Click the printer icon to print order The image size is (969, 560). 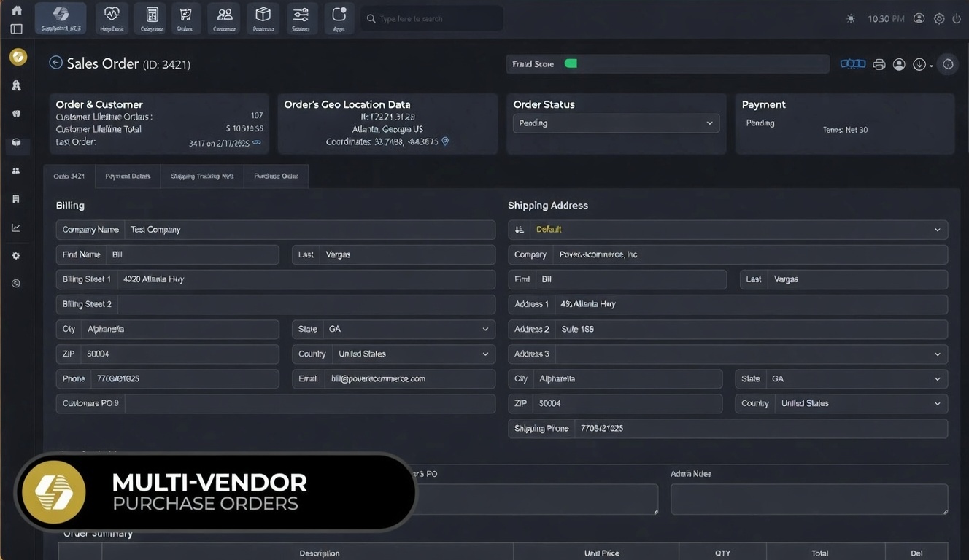coord(879,64)
